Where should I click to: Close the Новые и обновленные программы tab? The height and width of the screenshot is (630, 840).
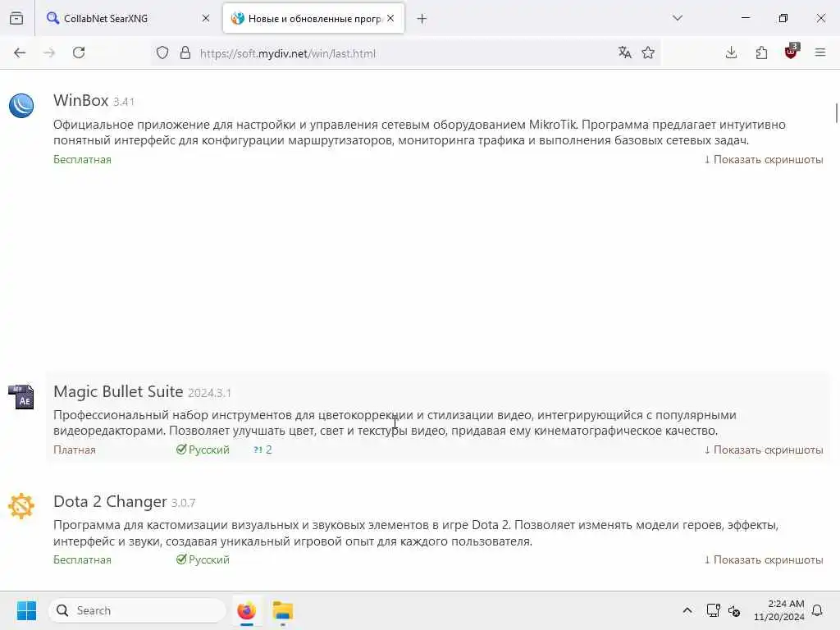pyautogui.click(x=390, y=18)
